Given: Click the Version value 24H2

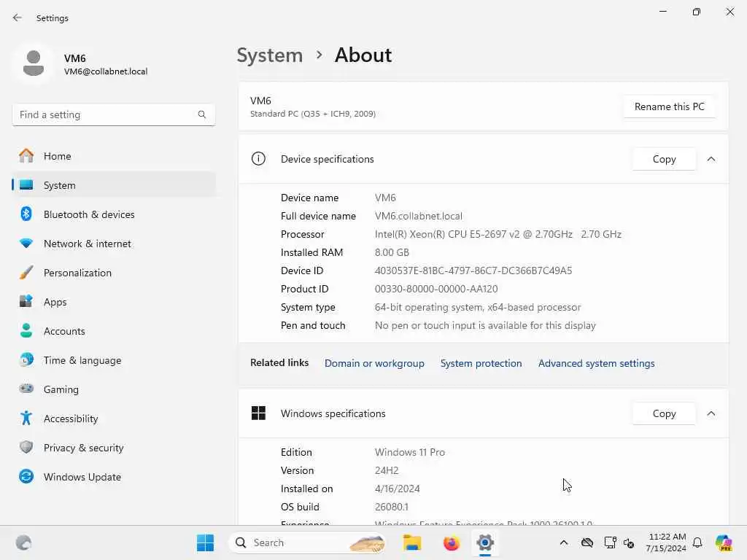Looking at the screenshot, I should coord(387,470).
